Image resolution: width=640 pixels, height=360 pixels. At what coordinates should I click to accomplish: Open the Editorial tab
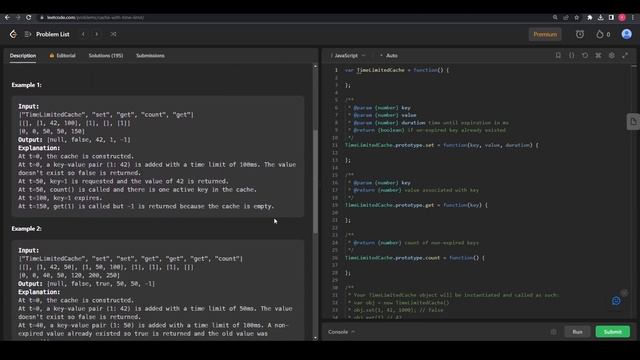62,56
